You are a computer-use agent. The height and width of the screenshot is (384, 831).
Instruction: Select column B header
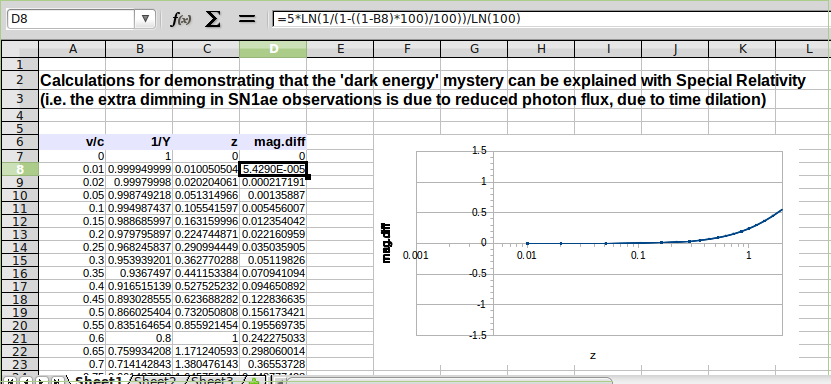(x=139, y=49)
